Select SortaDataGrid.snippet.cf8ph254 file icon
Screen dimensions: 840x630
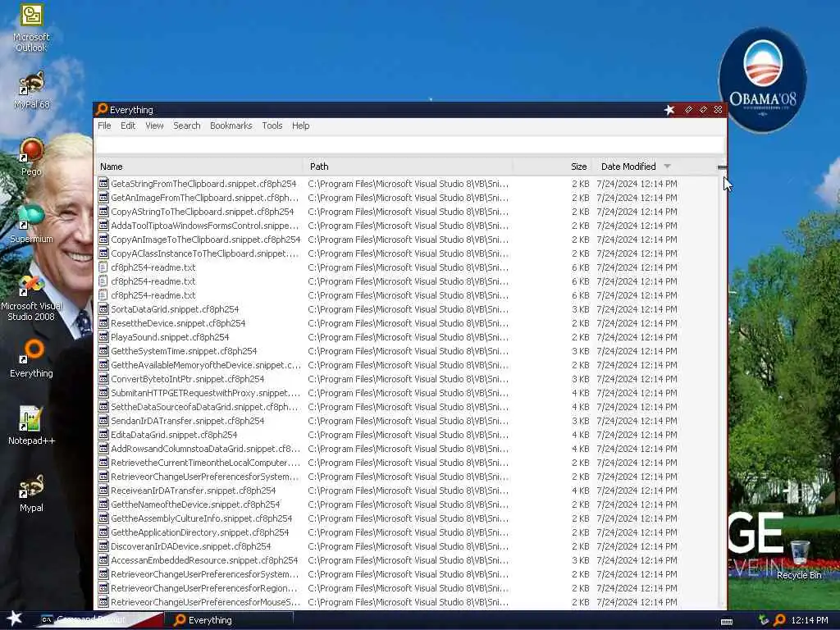coord(103,309)
